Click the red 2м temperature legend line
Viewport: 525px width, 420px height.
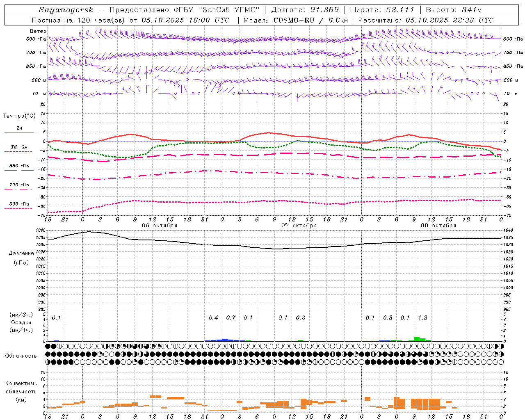pyautogui.click(x=19, y=133)
